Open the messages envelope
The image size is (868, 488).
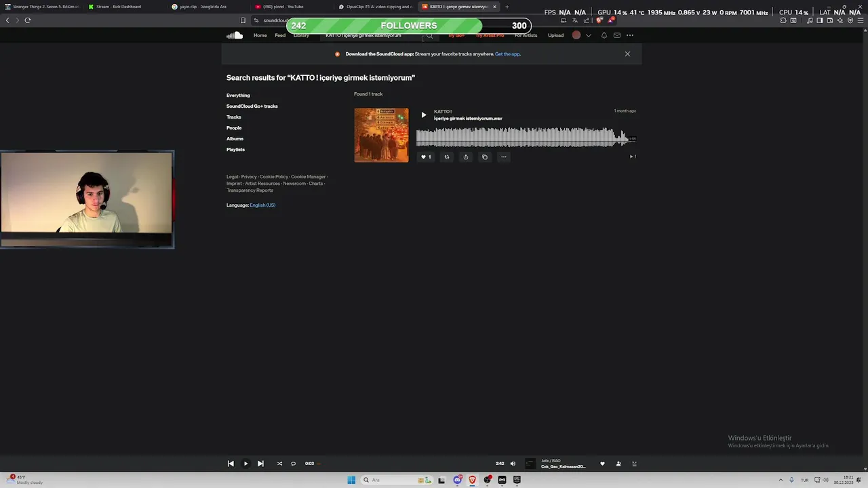pyautogui.click(x=617, y=35)
